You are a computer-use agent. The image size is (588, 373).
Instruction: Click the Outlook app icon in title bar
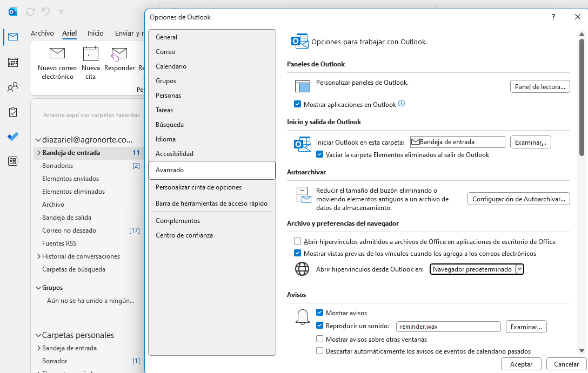13,12
